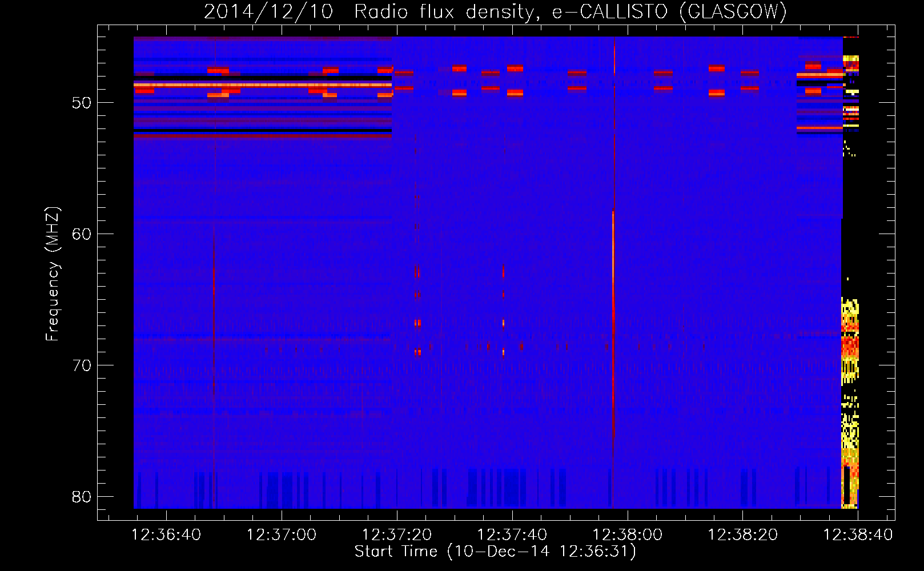This screenshot has height=571, width=924.
Task: Click the 12:36:40 time tick label
Action: coord(166,535)
